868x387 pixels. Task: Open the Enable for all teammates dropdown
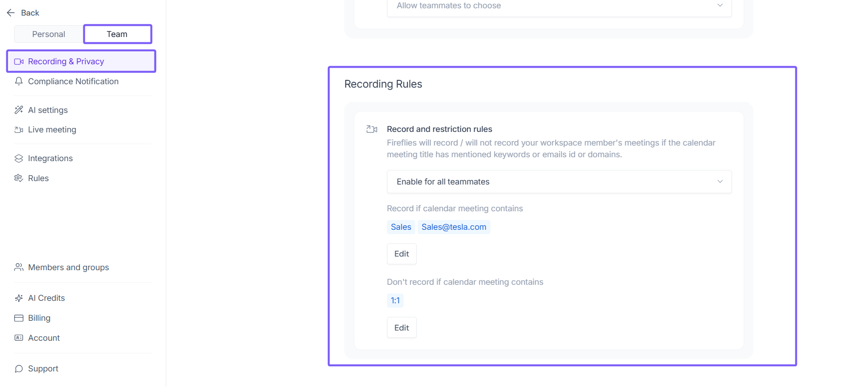pos(559,182)
